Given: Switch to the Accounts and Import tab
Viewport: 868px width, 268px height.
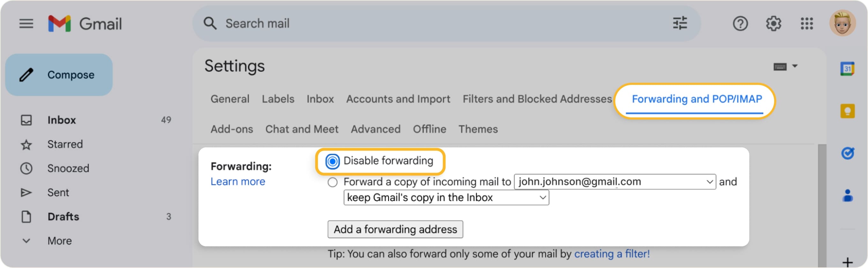Looking at the screenshot, I should coord(398,99).
